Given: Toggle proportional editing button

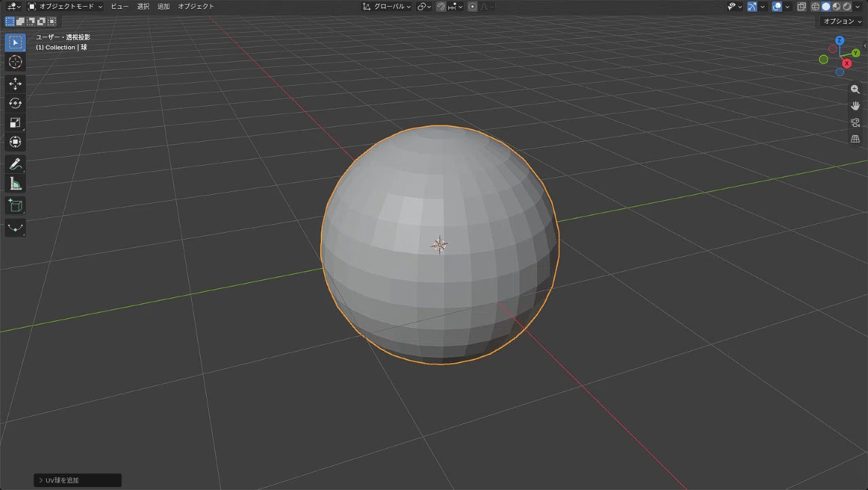Looking at the screenshot, I should click(473, 6).
